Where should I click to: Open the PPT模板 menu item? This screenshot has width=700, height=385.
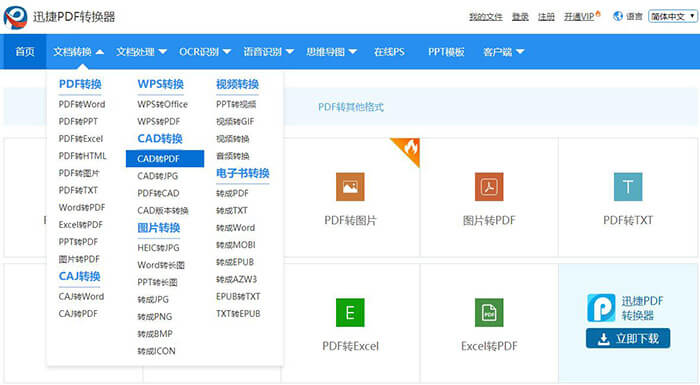coord(446,52)
